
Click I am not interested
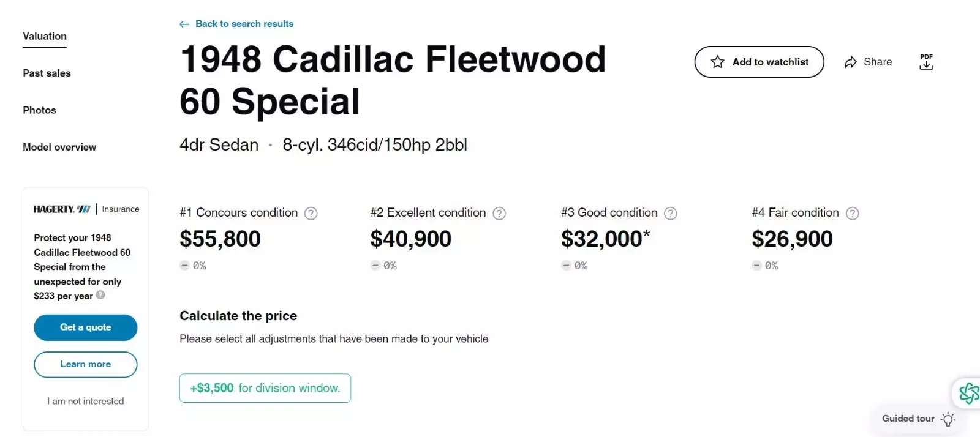click(x=85, y=401)
